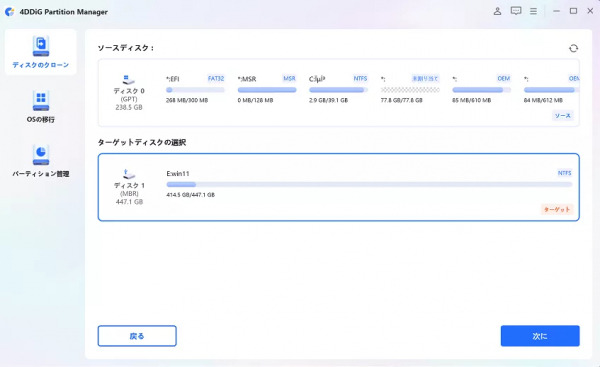Open Partition Management (パーティション管理)
The height and width of the screenshot is (367, 600).
(x=41, y=161)
